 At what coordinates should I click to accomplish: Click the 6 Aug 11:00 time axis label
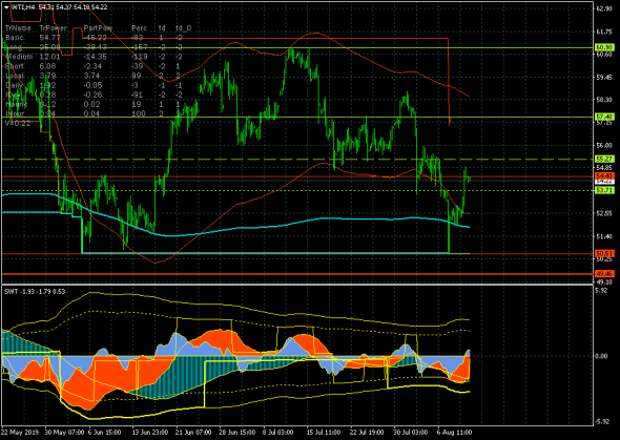[452, 433]
